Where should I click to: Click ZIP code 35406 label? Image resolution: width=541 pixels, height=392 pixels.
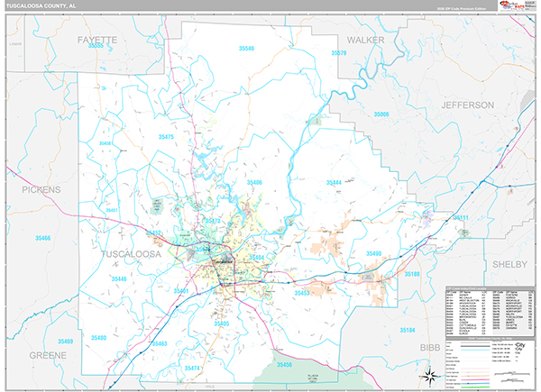click(x=254, y=183)
